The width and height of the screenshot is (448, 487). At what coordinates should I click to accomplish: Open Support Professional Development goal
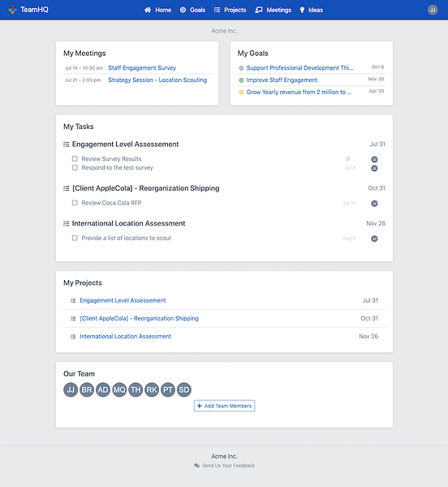pos(300,67)
